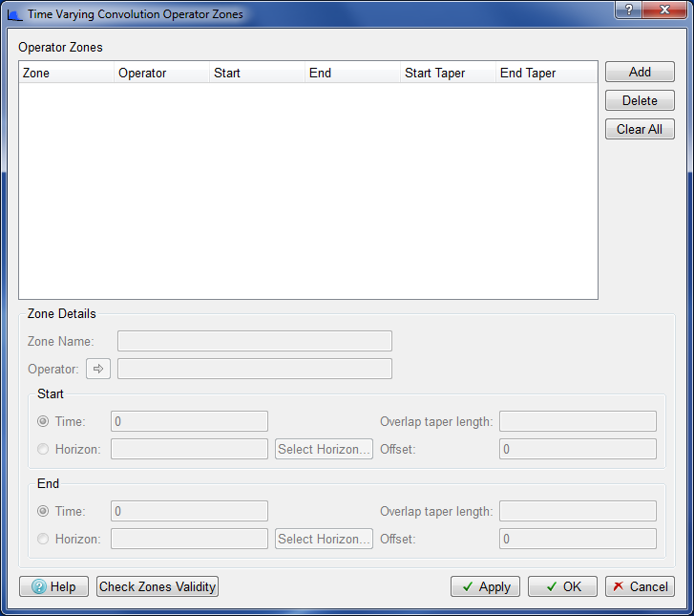Click the End Taper column header
The image size is (694, 616).
[x=547, y=73]
